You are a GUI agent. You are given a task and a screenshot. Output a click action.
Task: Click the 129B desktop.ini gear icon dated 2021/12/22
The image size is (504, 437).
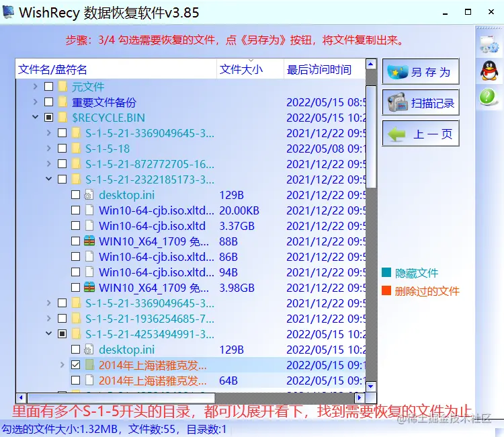[89, 194]
